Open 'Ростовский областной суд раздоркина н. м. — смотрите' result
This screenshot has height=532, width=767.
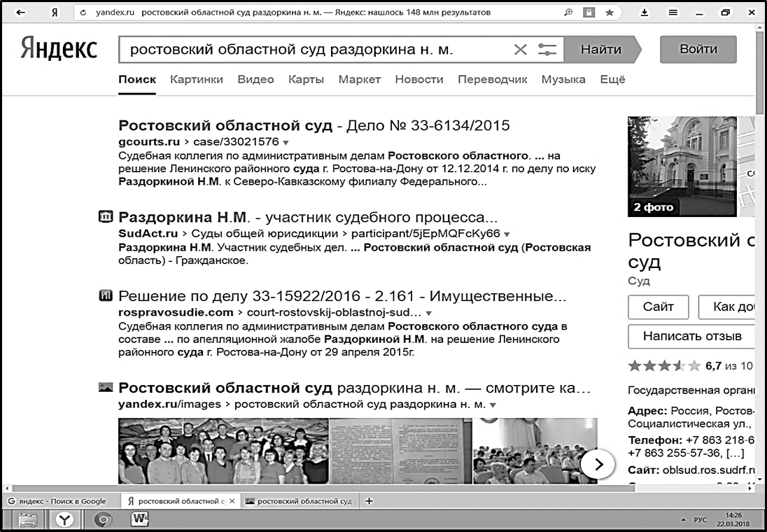(x=355, y=388)
